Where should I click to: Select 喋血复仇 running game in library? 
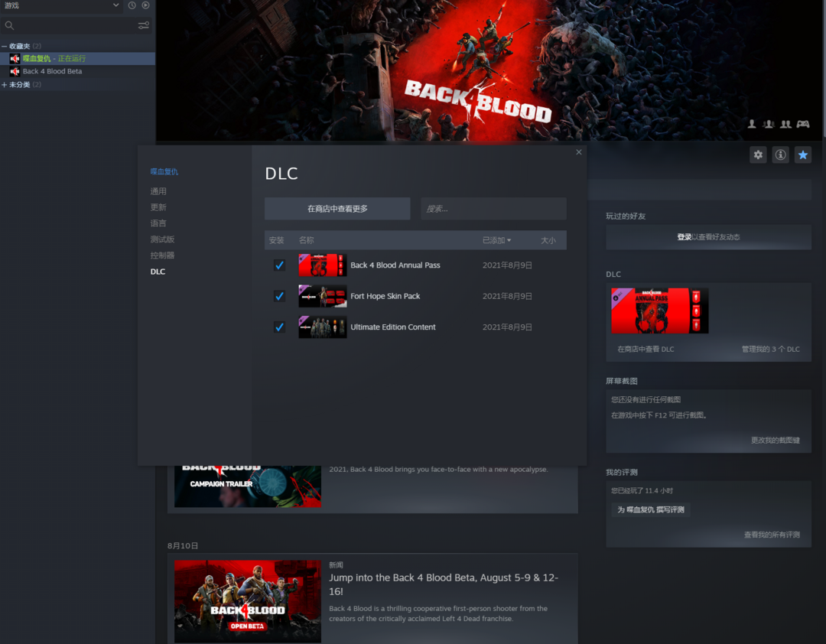tap(77, 58)
